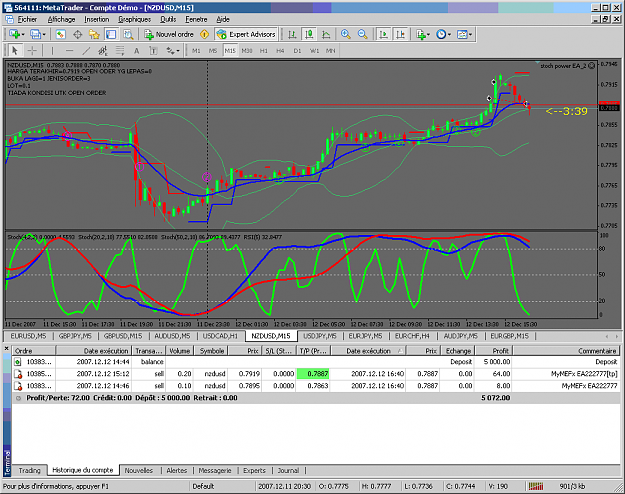The height and width of the screenshot is (494, 625).
Task: Switch timeframe to H1
Action: coord(263,51)
